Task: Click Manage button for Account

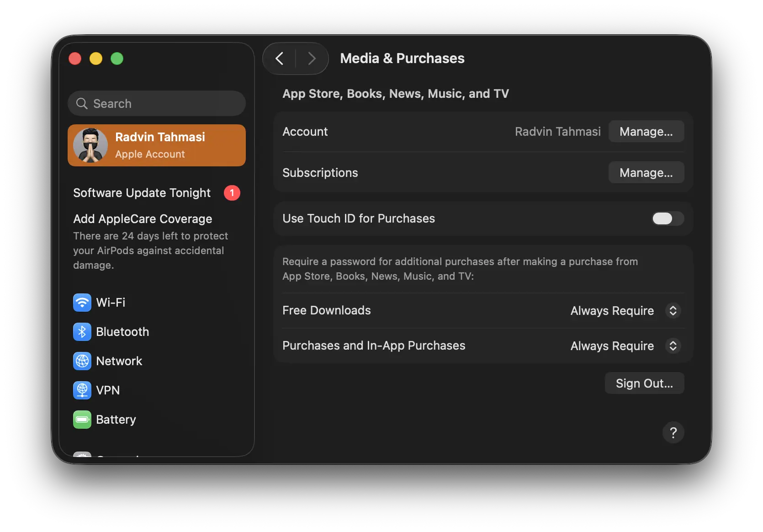Action: 646,132
